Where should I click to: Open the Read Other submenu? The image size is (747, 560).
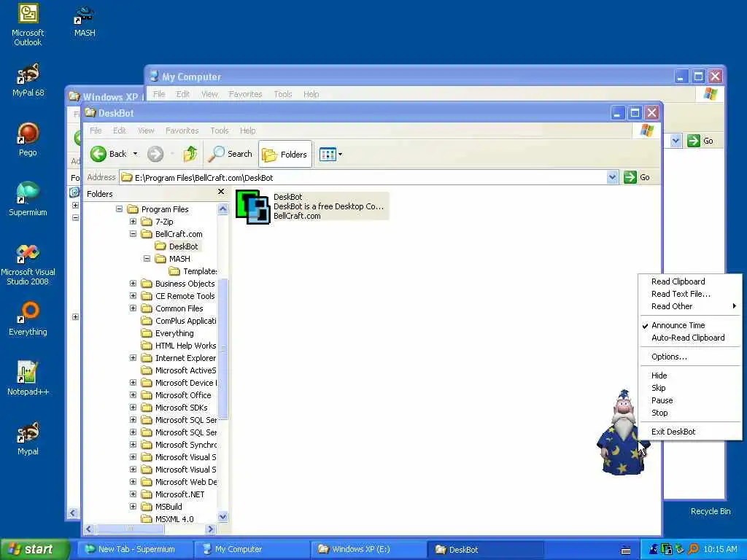(x=690, y=306)
